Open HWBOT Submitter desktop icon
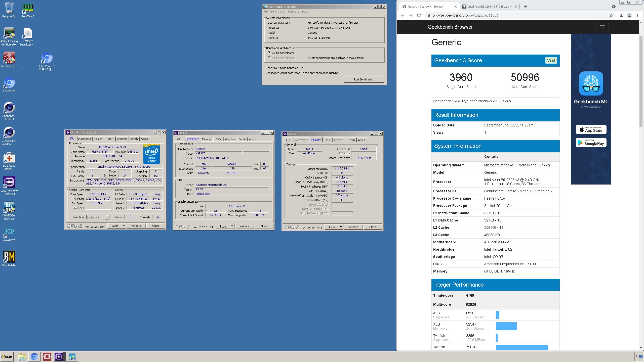The height and width of the screenshot is (362, 644). click(x=28, y=37)
